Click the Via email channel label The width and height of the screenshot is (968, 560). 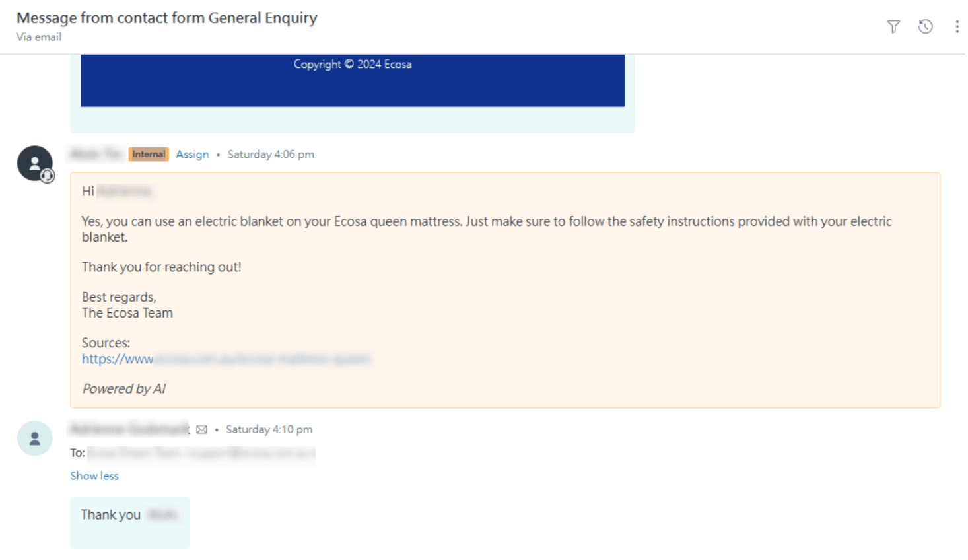[x=39, y=37]
